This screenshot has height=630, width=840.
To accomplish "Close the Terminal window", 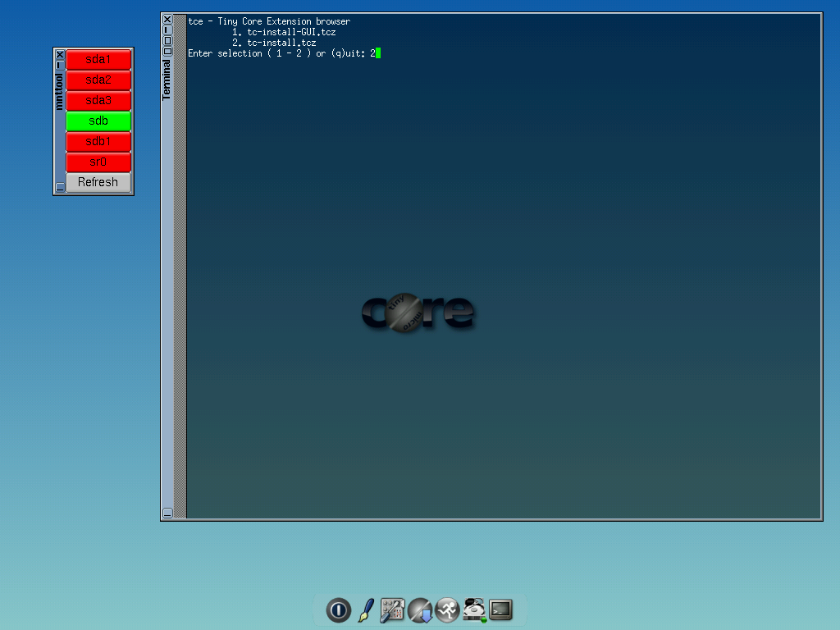I will [x=167, y=20].
